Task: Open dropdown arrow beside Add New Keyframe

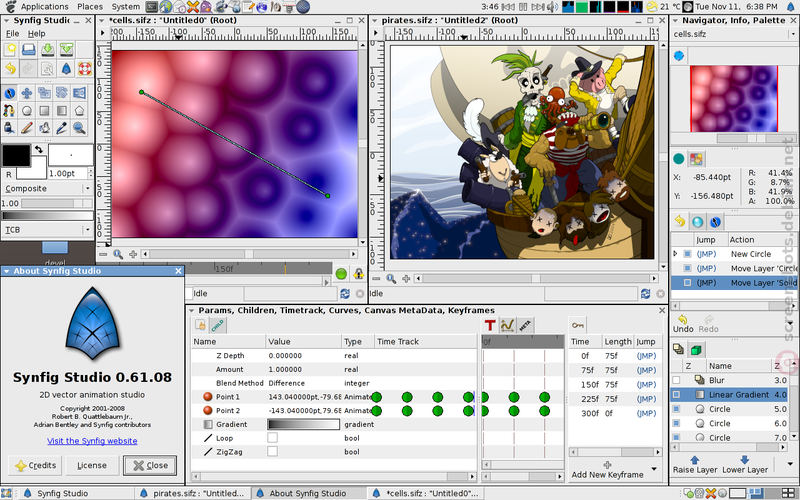Action: tap(654, 469)
